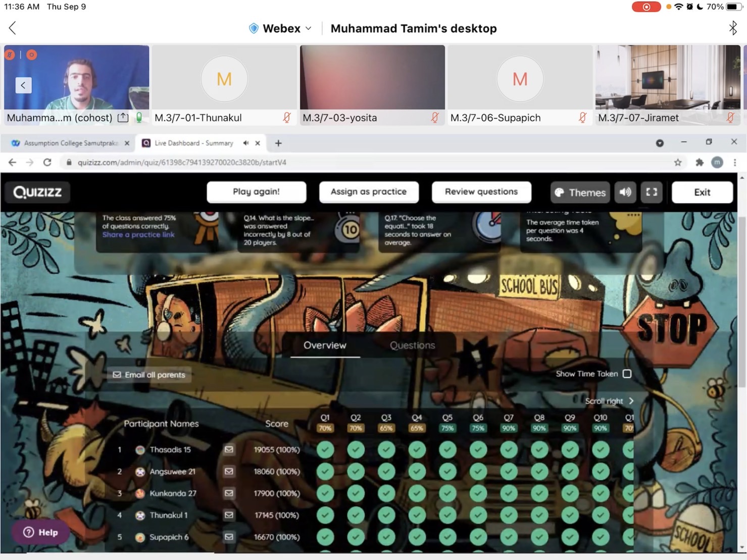
Task: Click Supapich 6 Q10 checkmark
Action: [x=601, y=537]
